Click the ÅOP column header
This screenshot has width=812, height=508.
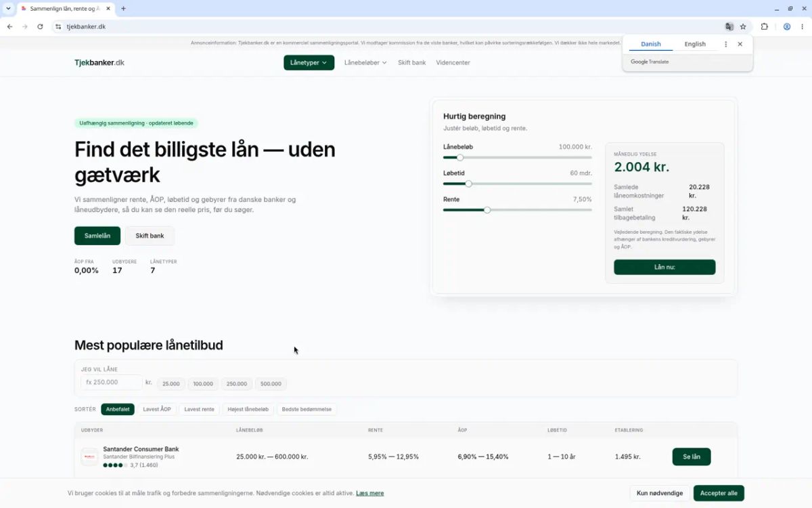click(462, 430)
